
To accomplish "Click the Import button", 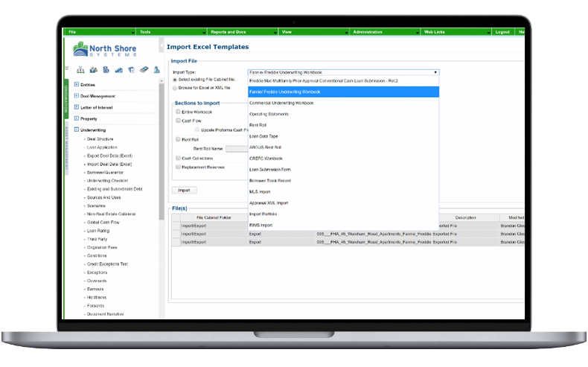I will pyautogui.click(x=184, y=191).
